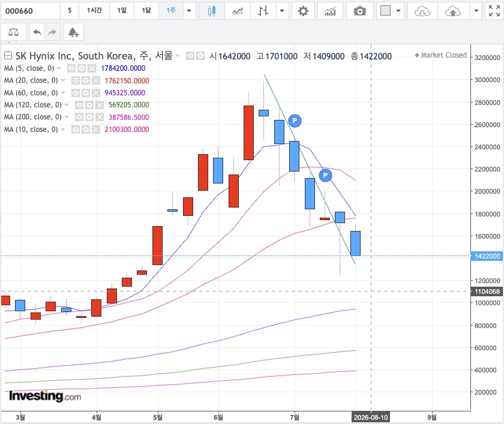
Task: Toggle visibility of MA (200, close, 0)
Action: (79, 117)
